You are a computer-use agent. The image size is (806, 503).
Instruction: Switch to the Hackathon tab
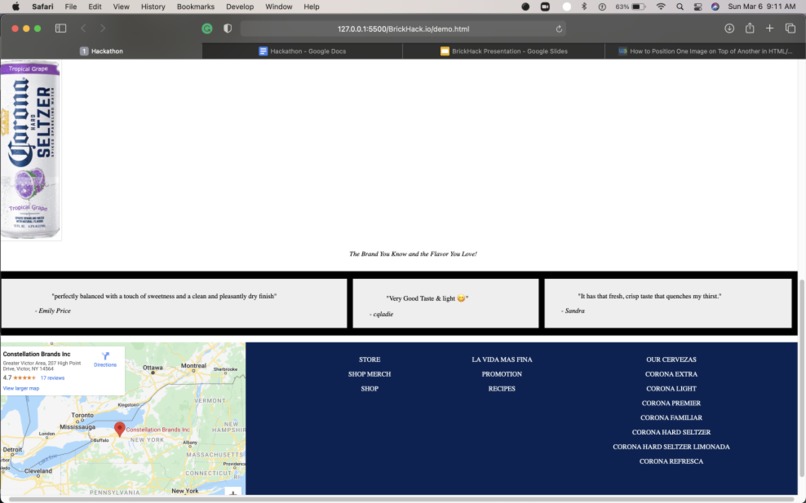[x=101, y=51]
